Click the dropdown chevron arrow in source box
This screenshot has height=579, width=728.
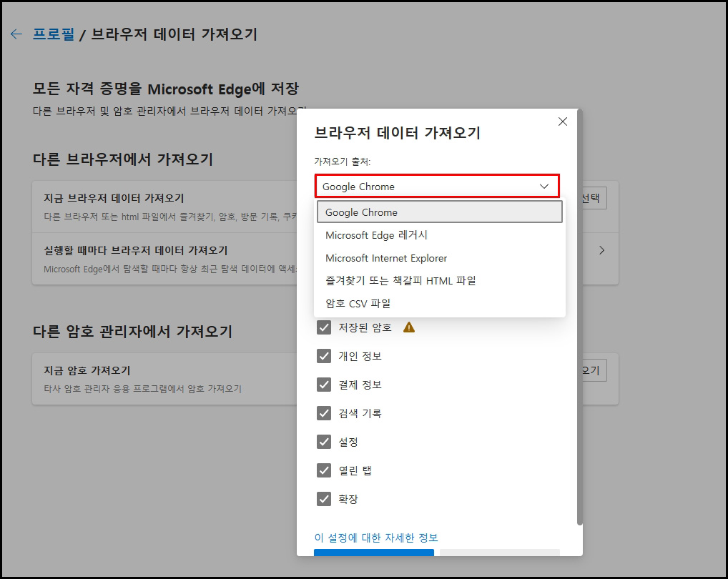544,187
